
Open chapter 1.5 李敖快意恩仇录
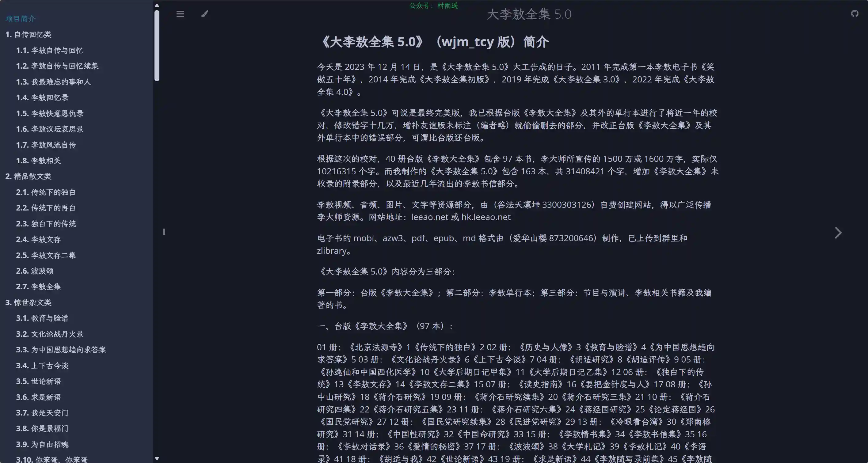tap(50, 113)
